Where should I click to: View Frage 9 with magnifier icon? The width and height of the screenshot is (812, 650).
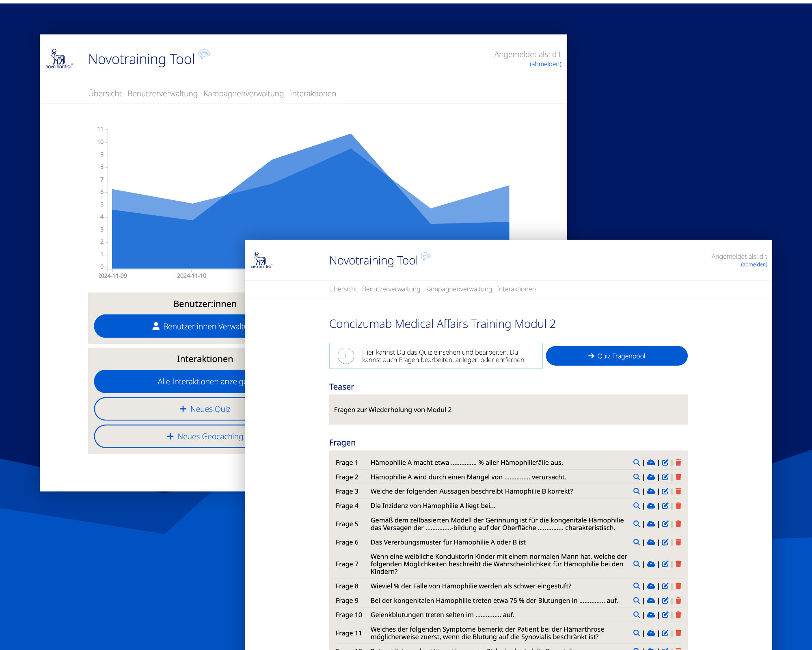pos(636,600)
